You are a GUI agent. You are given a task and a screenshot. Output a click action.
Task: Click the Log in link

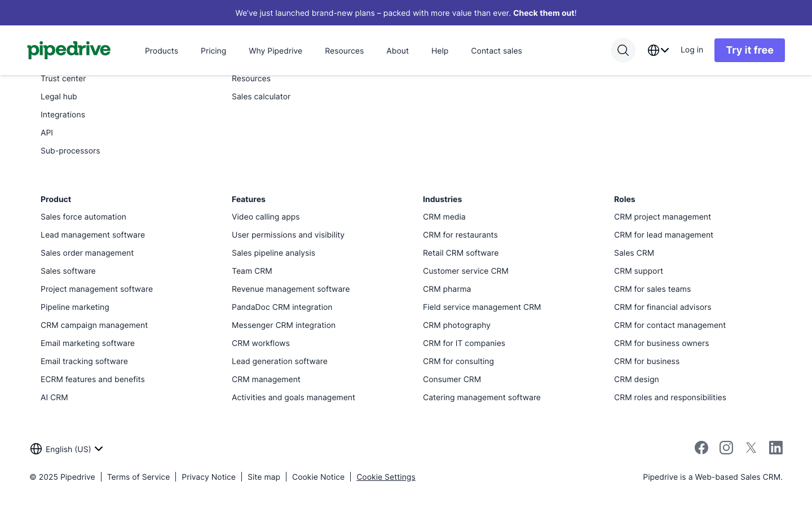(x=692, y=50)
